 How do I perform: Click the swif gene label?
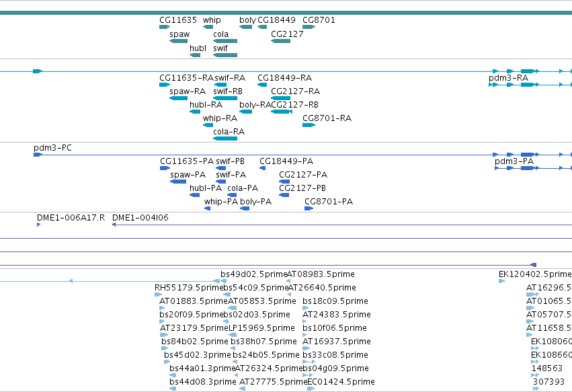tap(220, 48)
